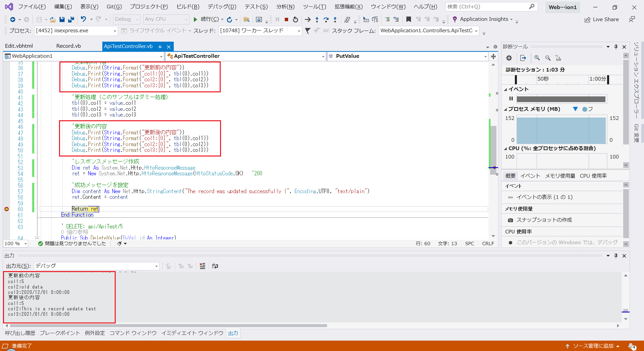Toggle the breakpoint on line 60
This screenshot has width=644, height=351.
click(6, 209)
